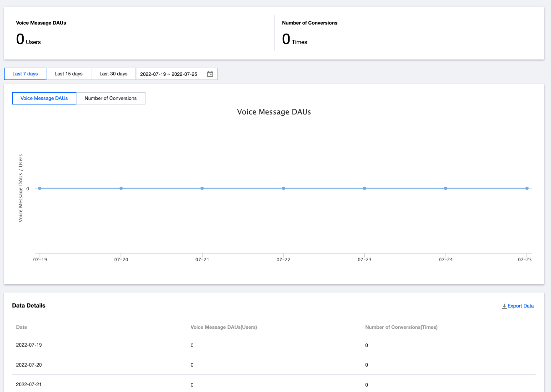Image resolution: width=551 pixels, height=392 pixels.
Task: Click the chart data point for 07-25
Action: 527,188
